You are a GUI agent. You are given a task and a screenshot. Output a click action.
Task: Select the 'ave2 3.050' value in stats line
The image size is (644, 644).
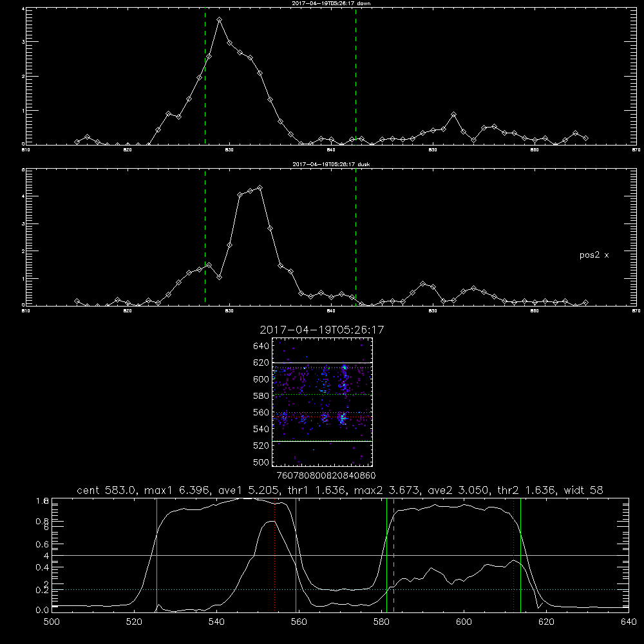[459, 490]
